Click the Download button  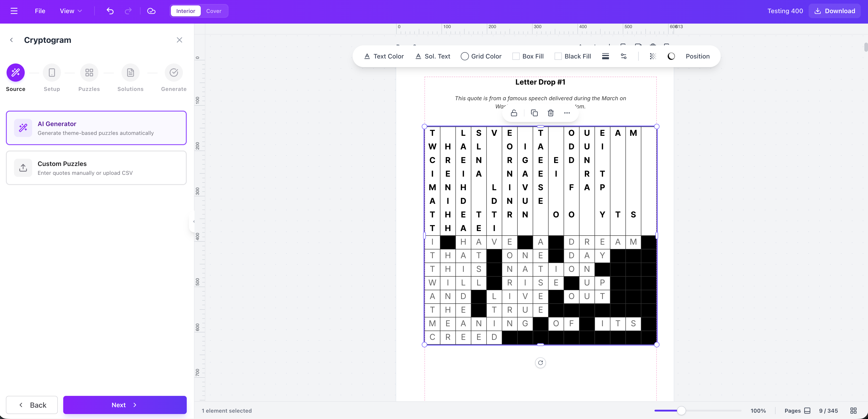tap(834, 11)
